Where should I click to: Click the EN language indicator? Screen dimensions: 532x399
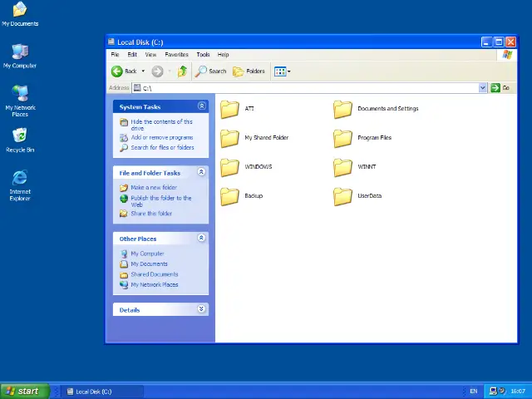coord(474,392)
